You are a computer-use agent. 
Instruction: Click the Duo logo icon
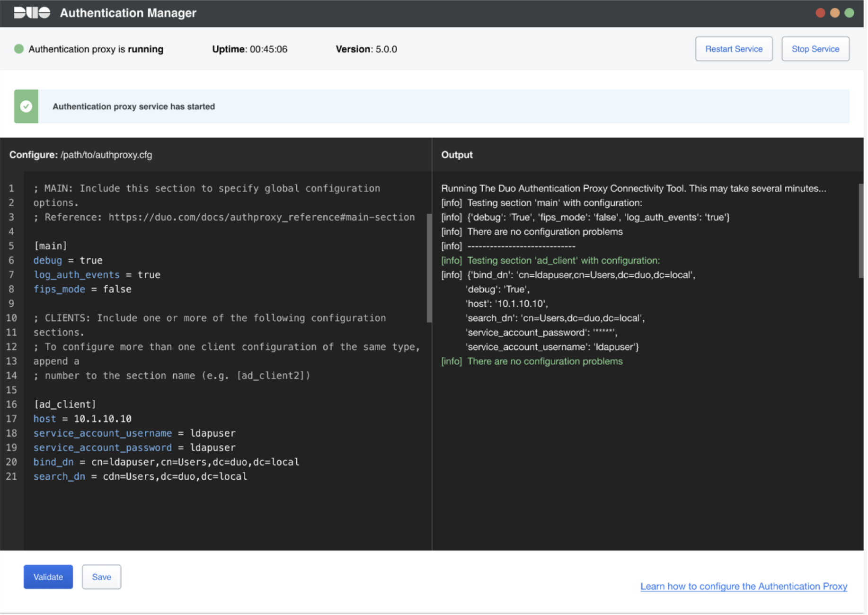(32, 13)
